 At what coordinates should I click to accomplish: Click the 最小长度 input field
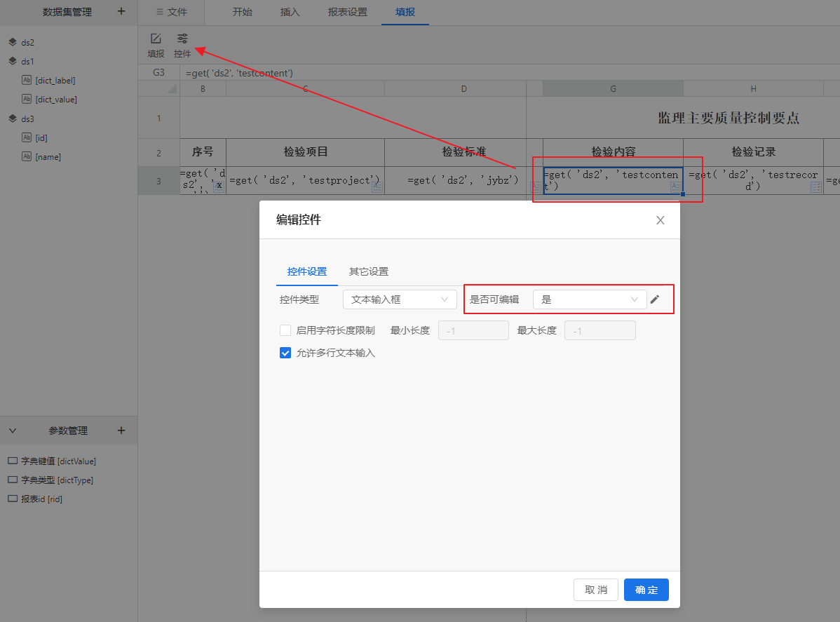(473, 330)
